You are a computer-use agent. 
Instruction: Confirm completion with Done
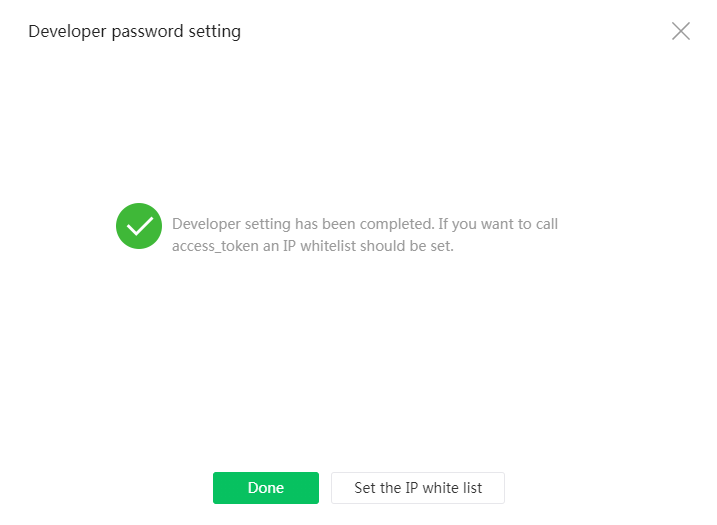[266, 488]
